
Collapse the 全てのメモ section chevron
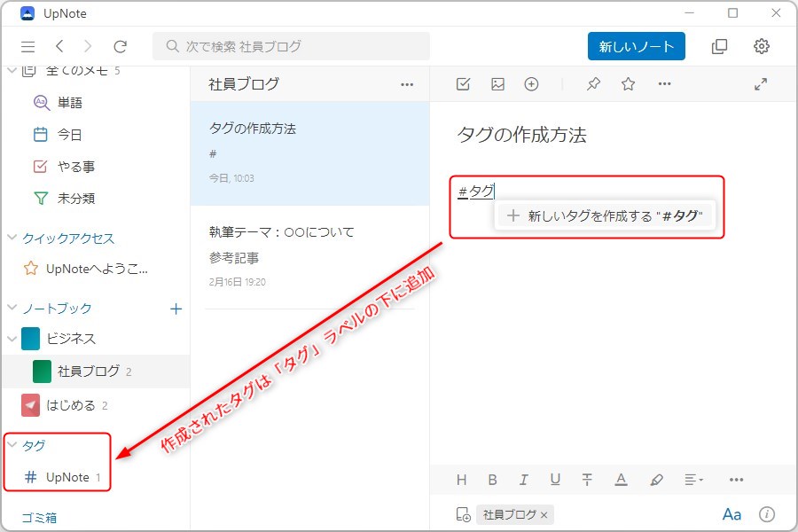pyautogui.click(x=12, y=71)
